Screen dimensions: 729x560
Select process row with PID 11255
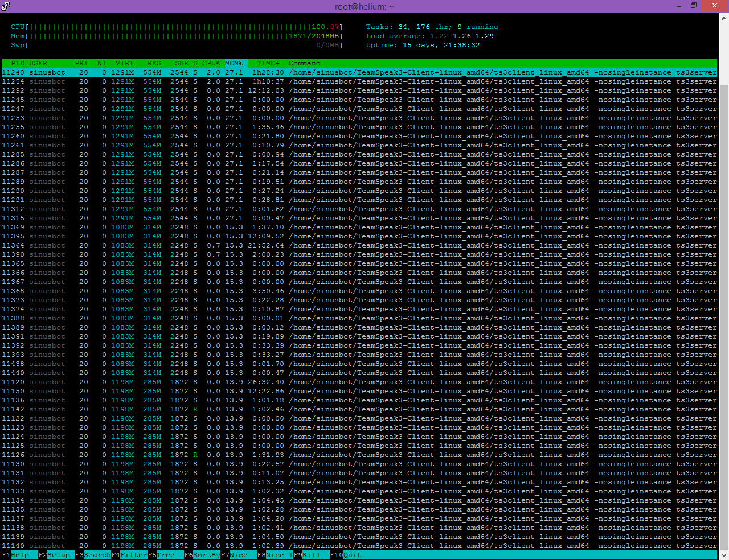tap(359, 127)
